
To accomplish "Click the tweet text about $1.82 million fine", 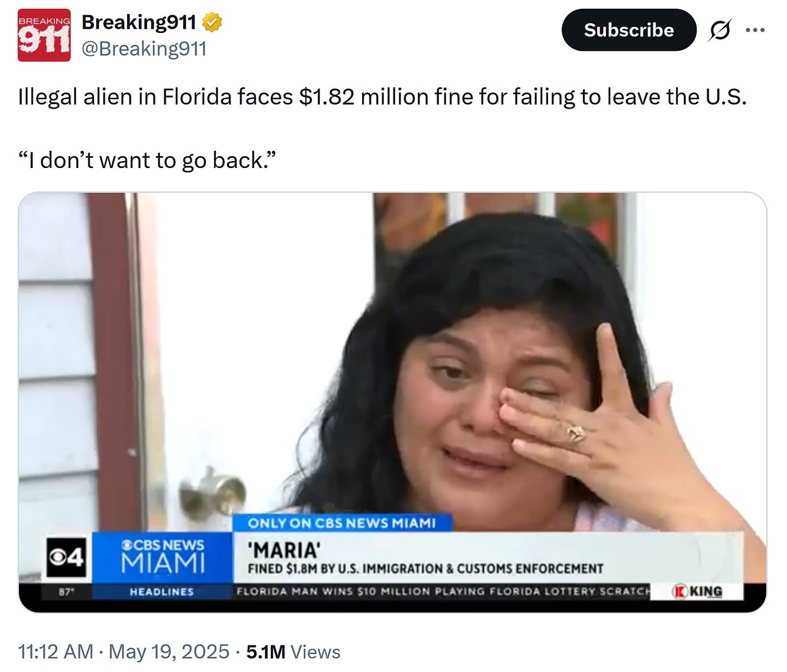I will [382, 97].
